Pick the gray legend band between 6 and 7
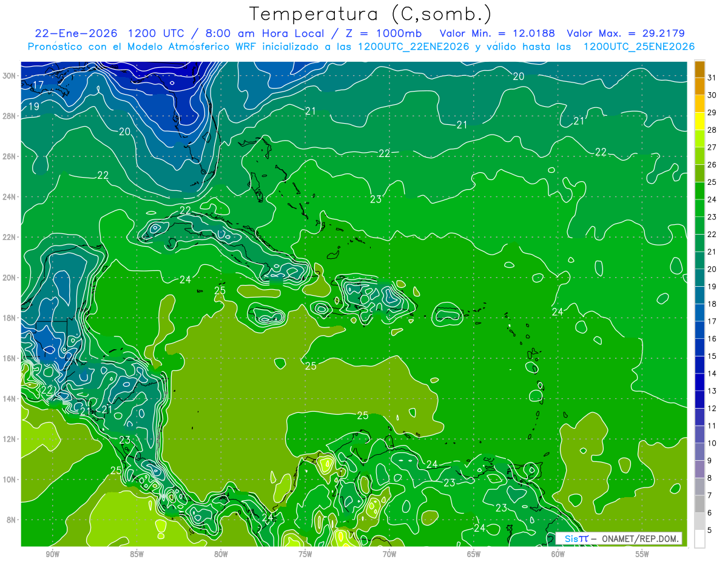The width and height of the screenshot is (728, 562). point(699,504)
